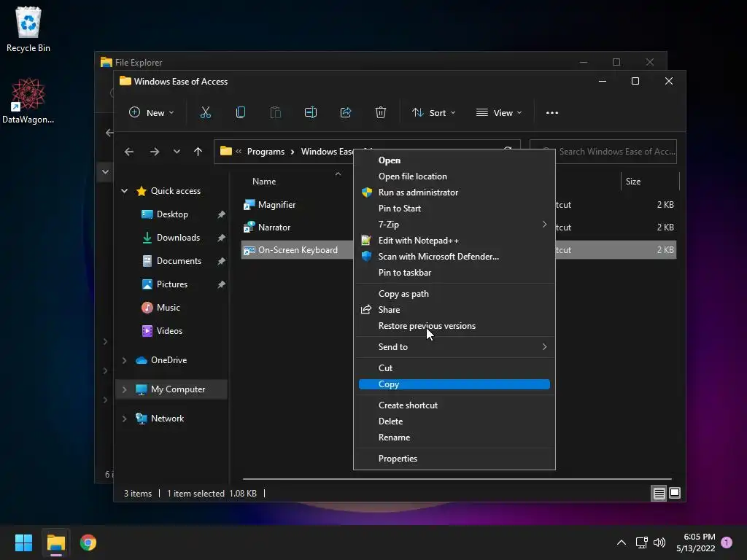This screenshot has width=747, height=560.
Task: Click the Paste clipboard toolbar icon
Action: click(x=275, y=113)
